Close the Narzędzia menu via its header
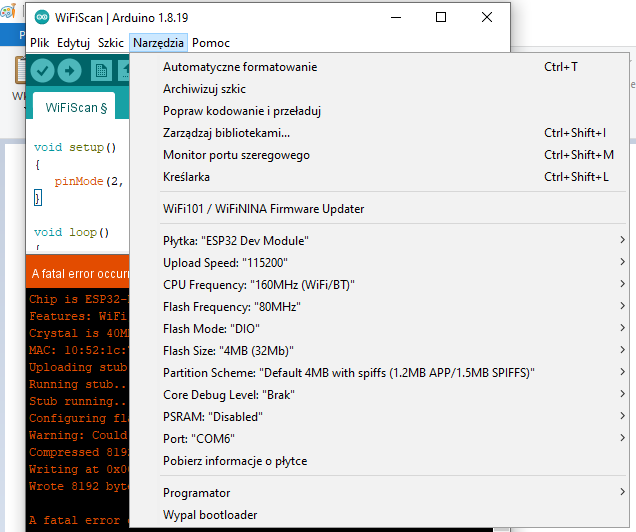This screenshot has width=636, height=532. point(158,43)
